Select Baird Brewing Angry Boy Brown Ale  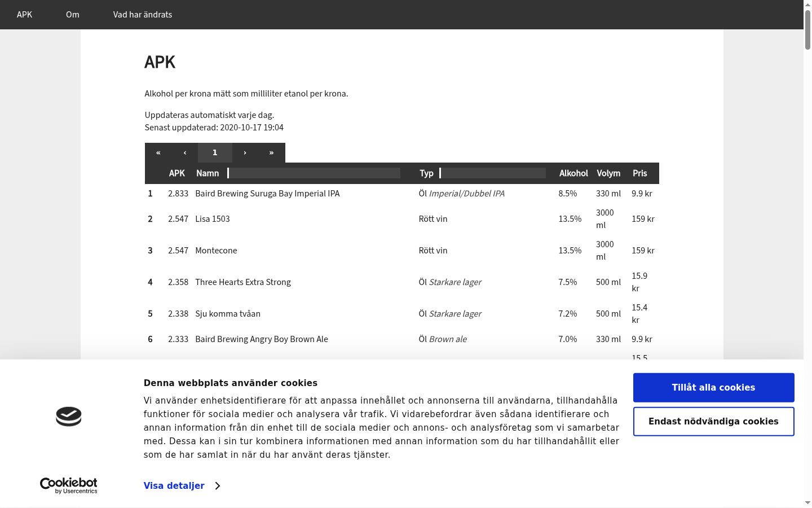[262, 339]
